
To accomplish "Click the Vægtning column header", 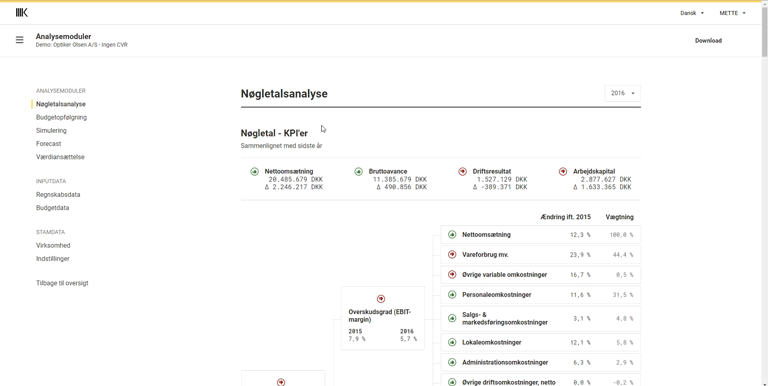I will coord(619,217).
